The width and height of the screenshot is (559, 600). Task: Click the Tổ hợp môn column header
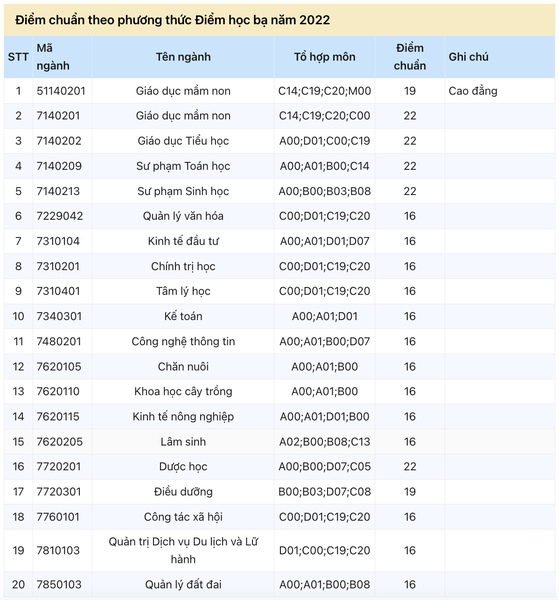pyautogui.click(x=324, y=57)
